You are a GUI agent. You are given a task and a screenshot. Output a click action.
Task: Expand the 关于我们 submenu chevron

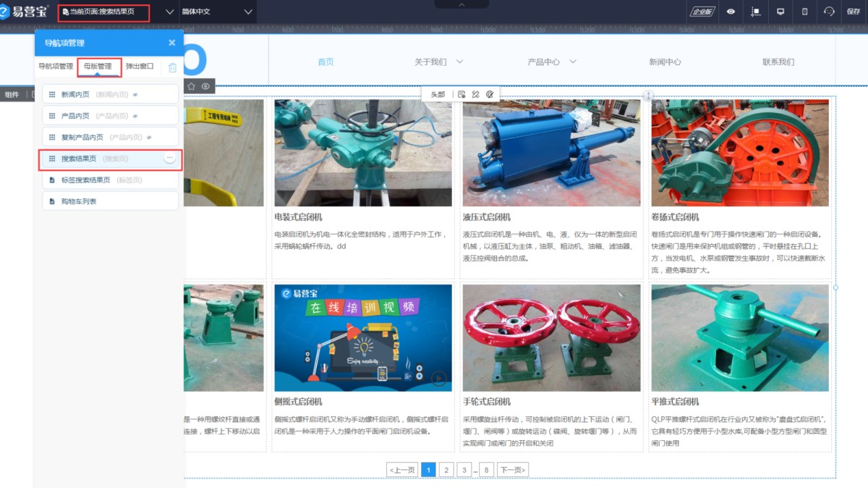tap(459, 62)
